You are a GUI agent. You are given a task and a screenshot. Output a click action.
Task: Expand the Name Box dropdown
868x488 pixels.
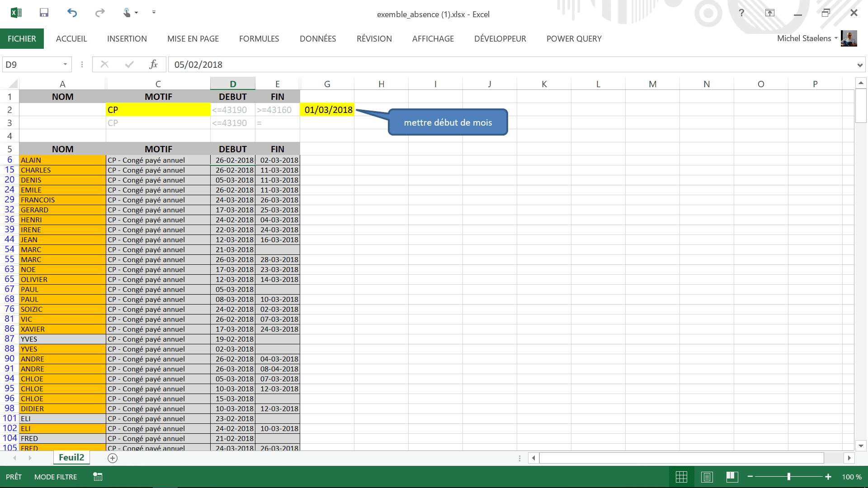(65, 64)
